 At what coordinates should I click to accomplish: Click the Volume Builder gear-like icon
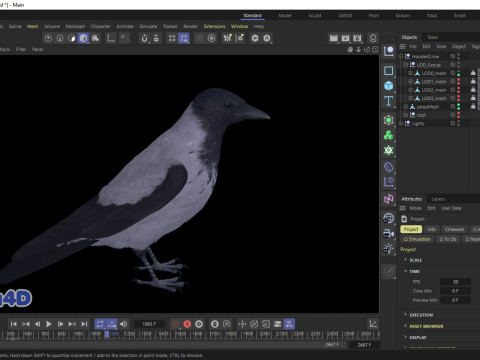(389, 150)
